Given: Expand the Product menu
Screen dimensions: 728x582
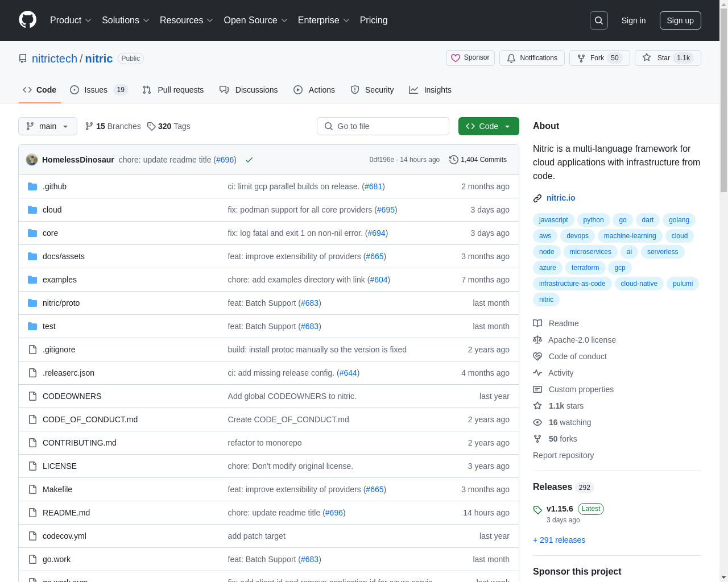Looking at the screenshot, I should [x=71, y=20].
